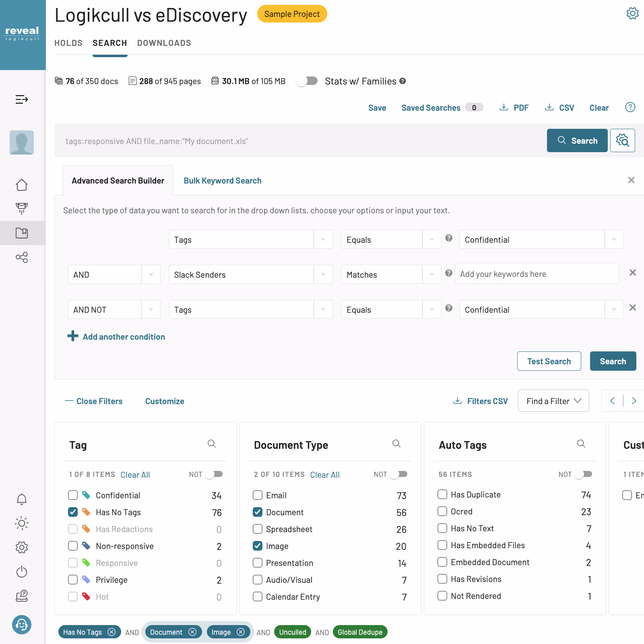Click into the main search query field

click(300, 141)
